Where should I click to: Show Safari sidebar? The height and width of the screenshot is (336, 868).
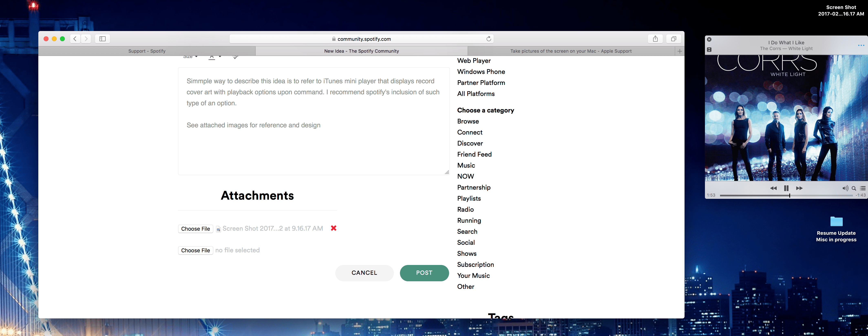pyautogui.click(x=102, y=39)
